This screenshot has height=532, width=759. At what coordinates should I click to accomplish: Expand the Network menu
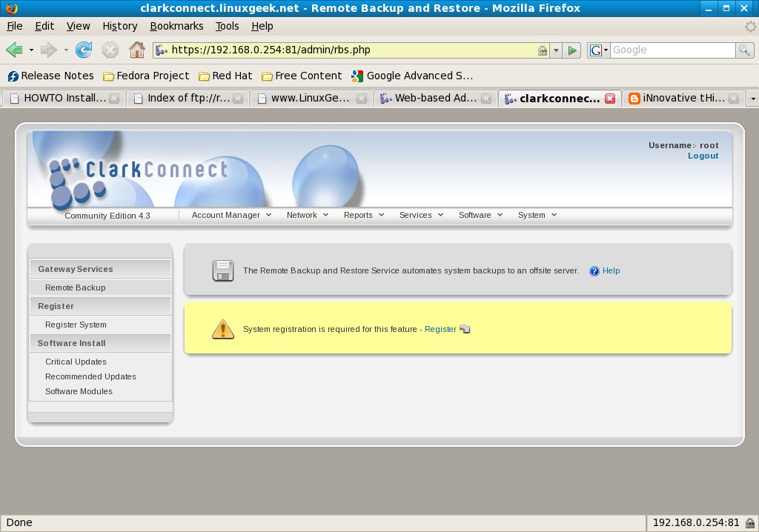(x=308, y=215)
